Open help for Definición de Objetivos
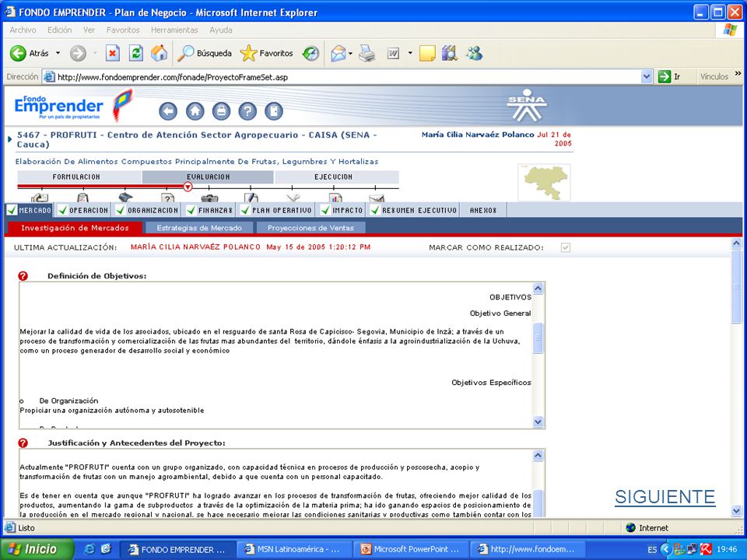 [23, 275]
